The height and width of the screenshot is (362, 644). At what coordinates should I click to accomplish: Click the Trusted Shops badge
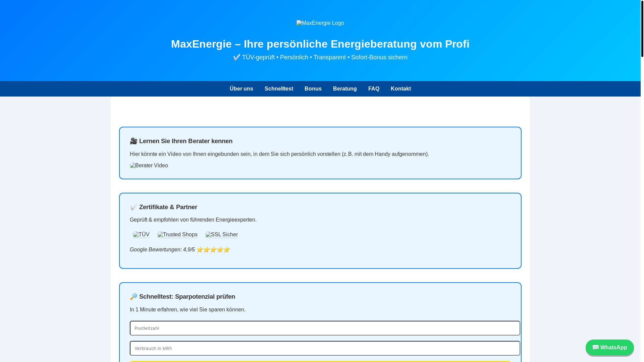coord(177,235)
